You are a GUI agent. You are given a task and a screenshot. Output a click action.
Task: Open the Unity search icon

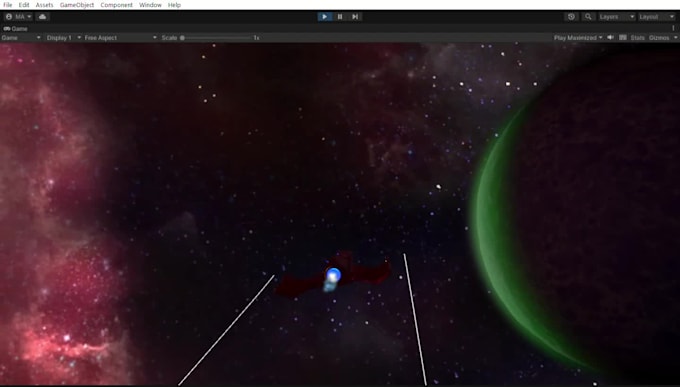coord(588,16)
